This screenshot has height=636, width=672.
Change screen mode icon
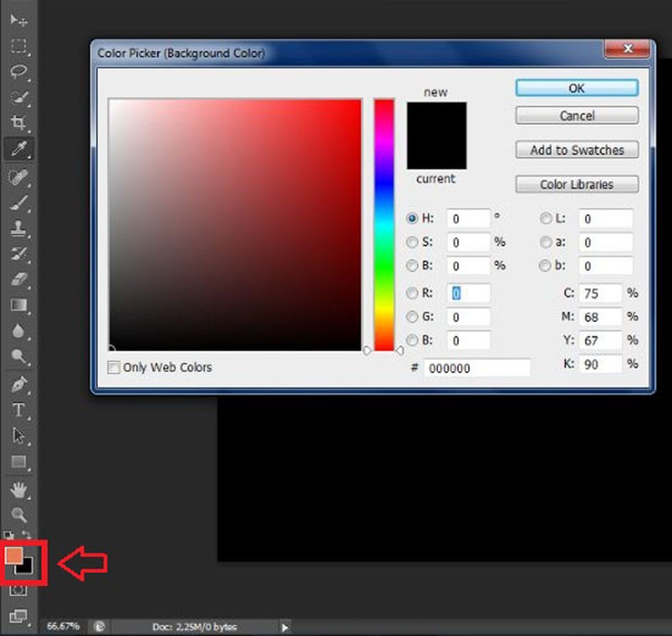point(18,616)
